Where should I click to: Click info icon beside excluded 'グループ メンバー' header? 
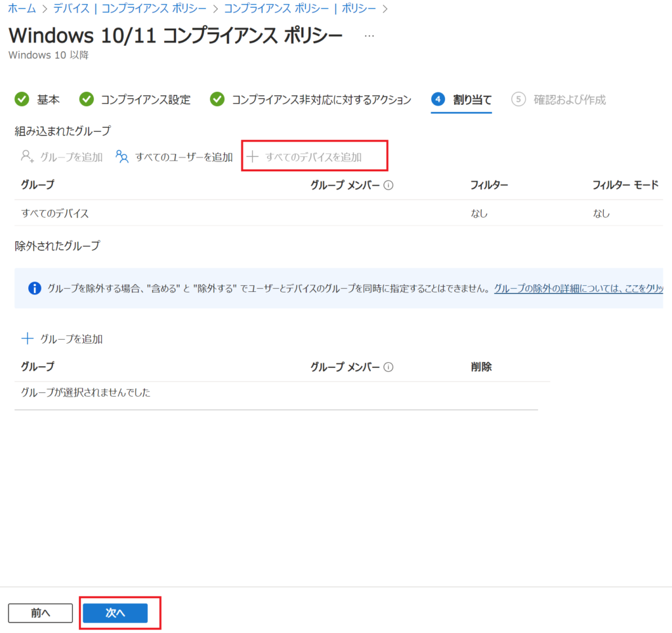pyautogui.click(x=388, y=367)
